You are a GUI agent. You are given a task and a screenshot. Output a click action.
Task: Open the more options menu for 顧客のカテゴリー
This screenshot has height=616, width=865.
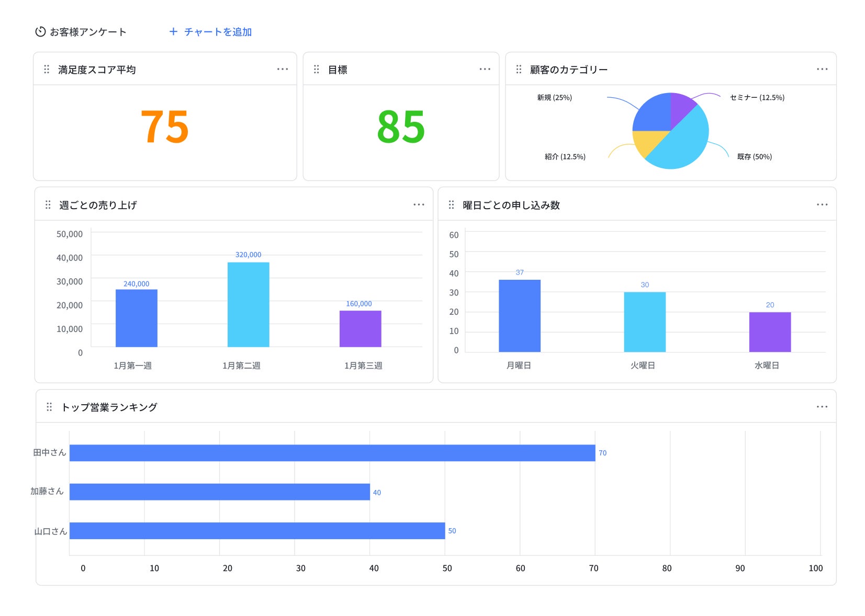[822, 69]
